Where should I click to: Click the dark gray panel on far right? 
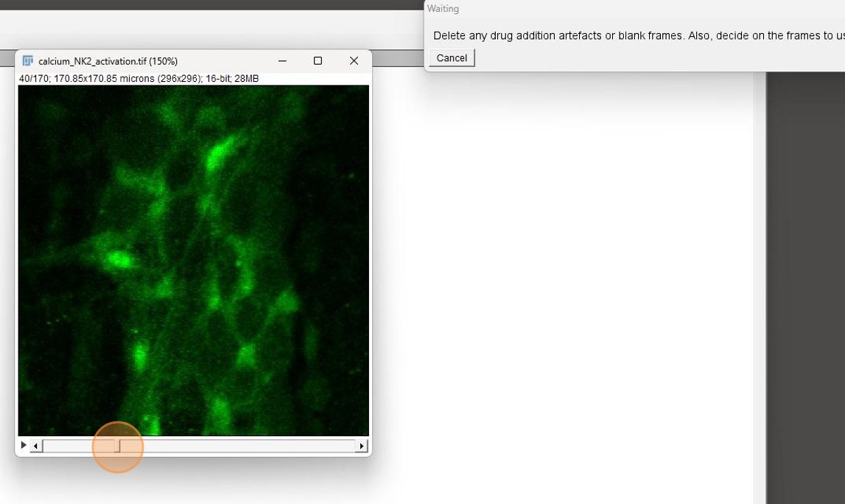pos(805,287)
